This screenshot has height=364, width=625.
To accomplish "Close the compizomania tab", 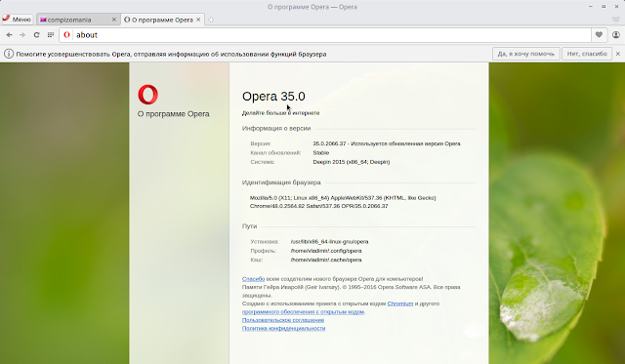I will pyautogui.click(x=114, y=20).
